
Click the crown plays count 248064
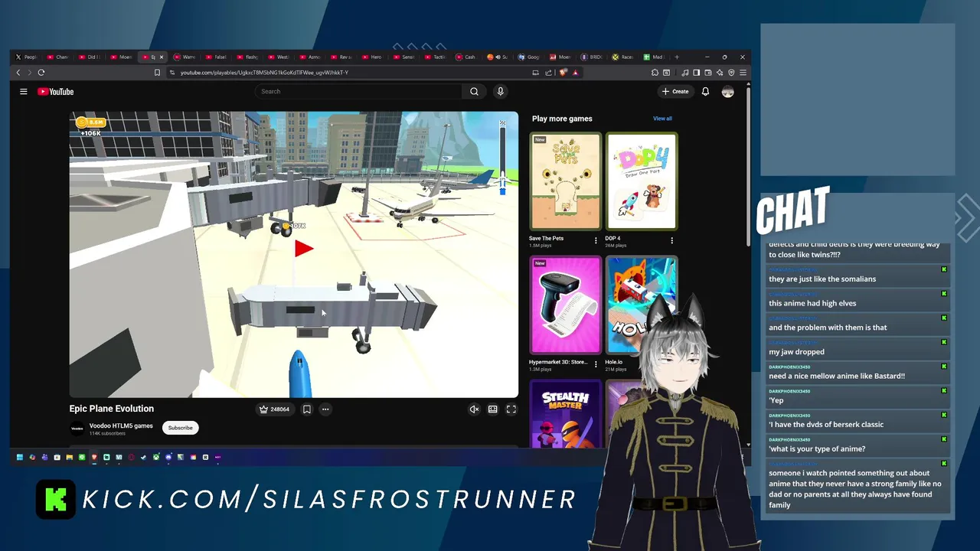point(275,409)
